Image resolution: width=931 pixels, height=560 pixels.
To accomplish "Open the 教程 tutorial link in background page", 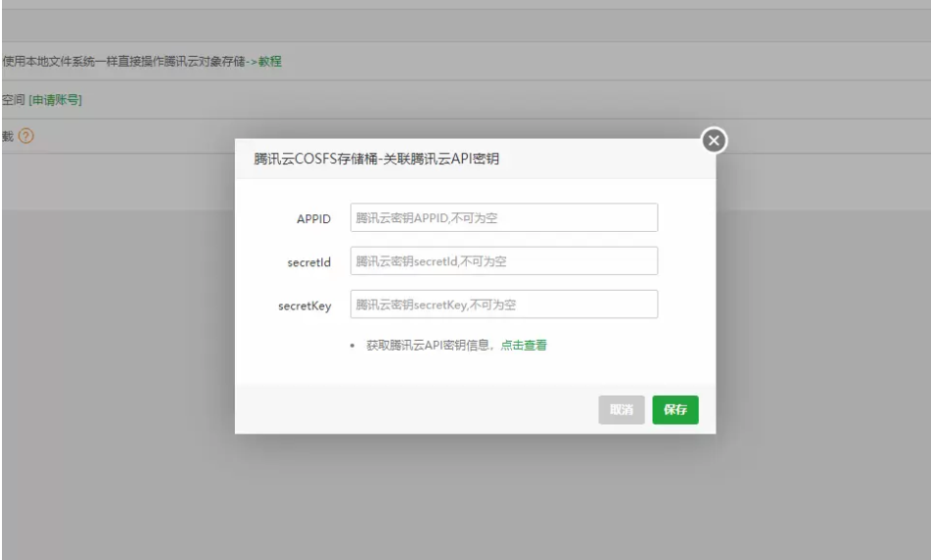I will [269, 61].
